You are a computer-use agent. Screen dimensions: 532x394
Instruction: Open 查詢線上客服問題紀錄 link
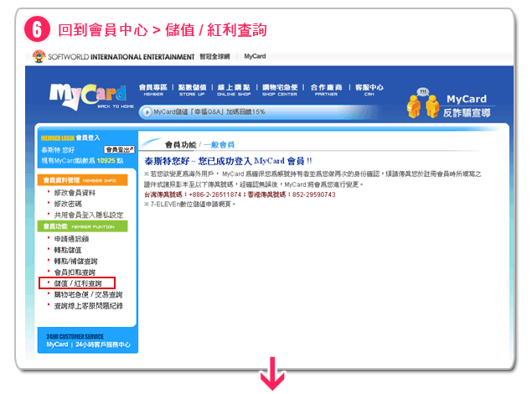tap(89, 306)
